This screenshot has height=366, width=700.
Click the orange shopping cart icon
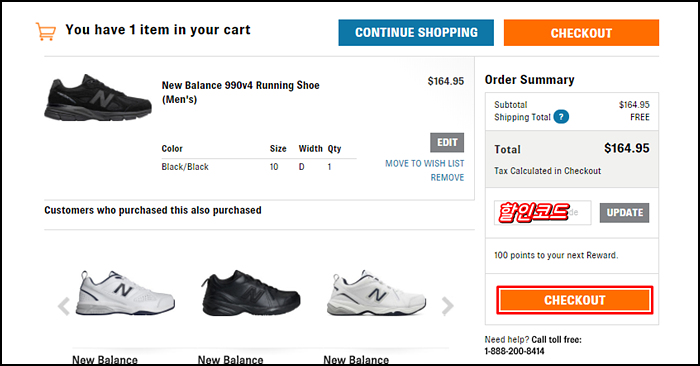[46, 32]
